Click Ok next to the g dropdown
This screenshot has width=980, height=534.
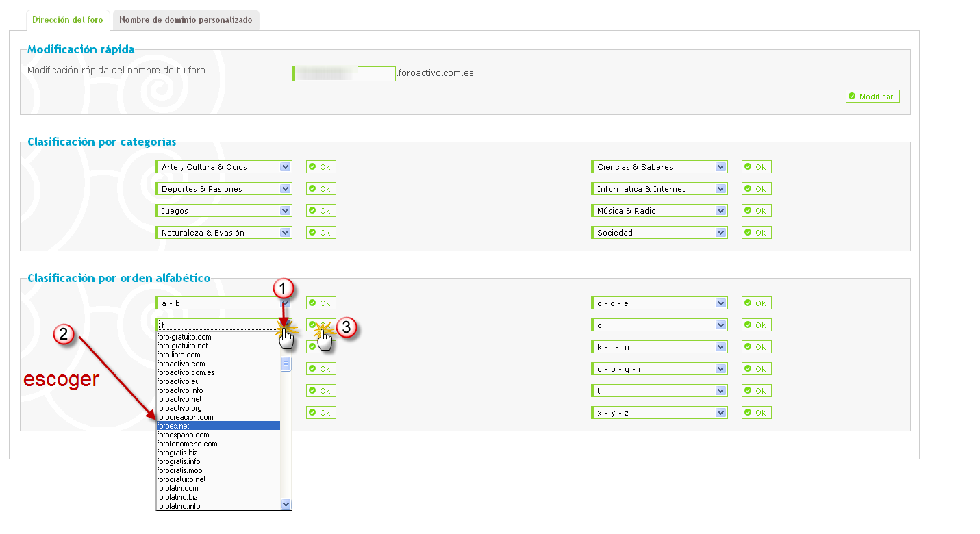pos(756,325)
